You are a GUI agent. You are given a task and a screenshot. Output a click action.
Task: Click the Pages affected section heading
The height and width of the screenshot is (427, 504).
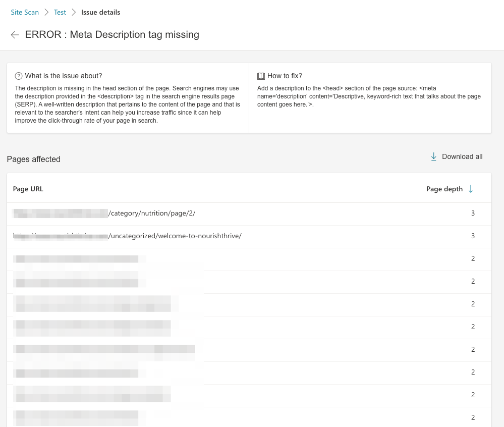[x=33, y=159]
